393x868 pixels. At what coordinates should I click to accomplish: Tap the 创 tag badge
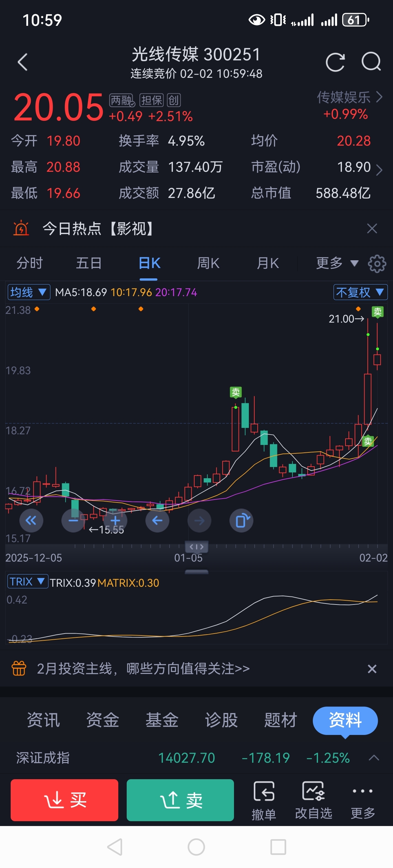click(174, 100)
